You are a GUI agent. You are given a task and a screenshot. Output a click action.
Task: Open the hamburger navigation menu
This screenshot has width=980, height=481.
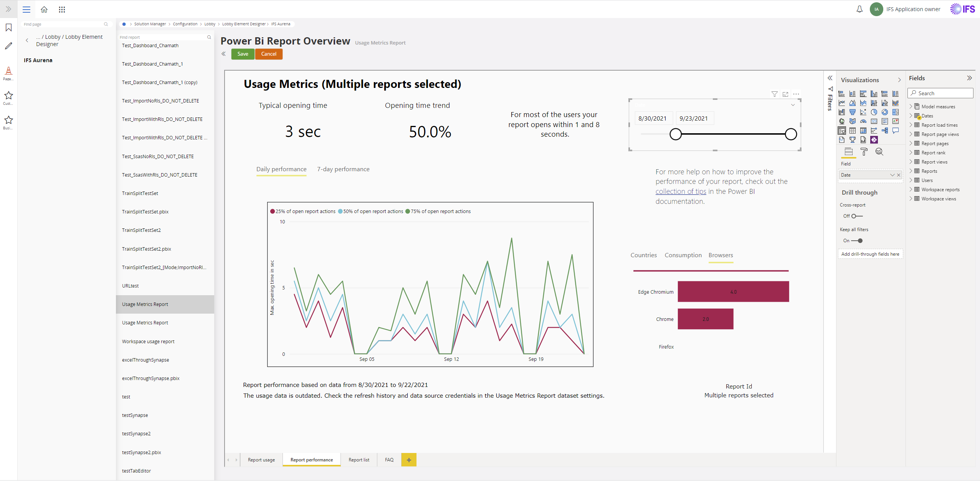pyautogui.click(x=26, y=9)
